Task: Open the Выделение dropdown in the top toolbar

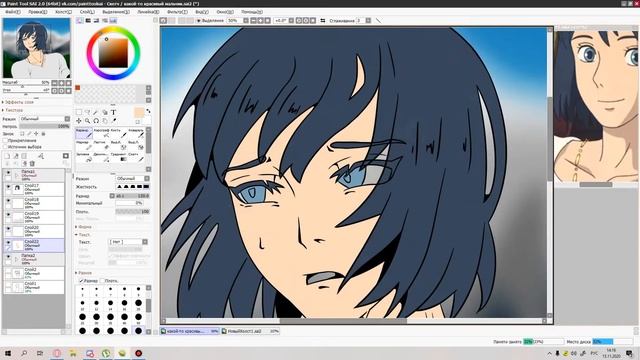Action: click(213, 20)
